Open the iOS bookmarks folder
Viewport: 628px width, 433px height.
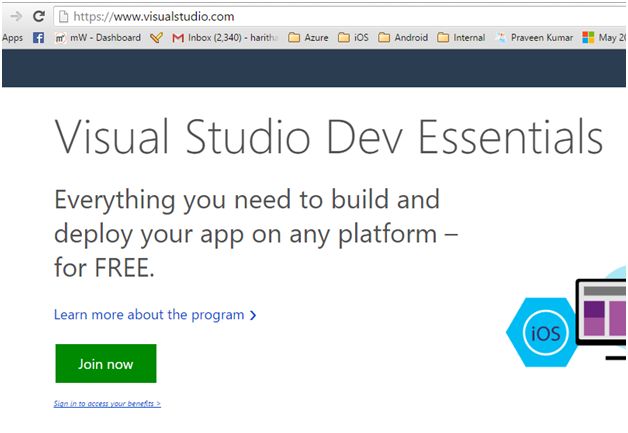[x=353, y=38]
